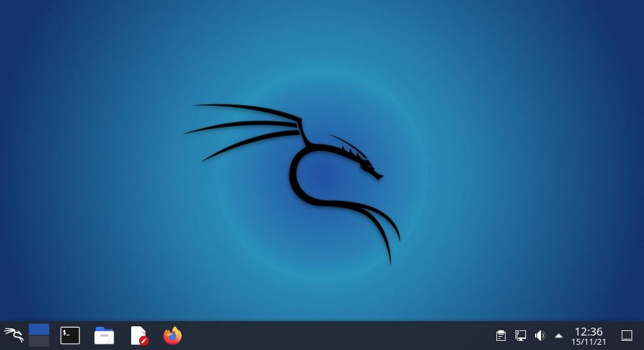Open the calendar by clicking the 12:36 clock
644x350 pixels.
coord(588,332)
